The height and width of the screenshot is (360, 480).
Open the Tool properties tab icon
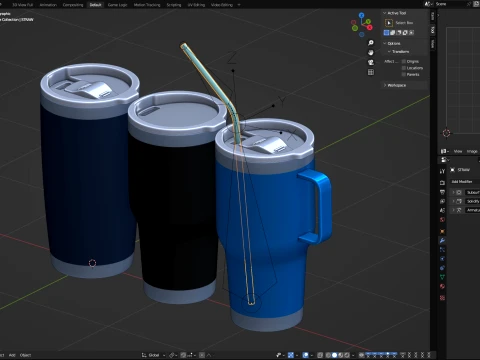click(x=442, y=171)
